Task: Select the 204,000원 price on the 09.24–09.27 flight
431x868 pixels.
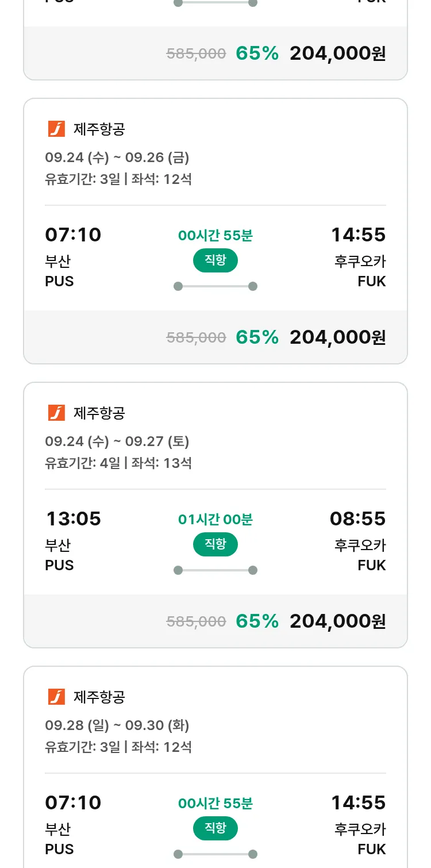Action: 337,621
